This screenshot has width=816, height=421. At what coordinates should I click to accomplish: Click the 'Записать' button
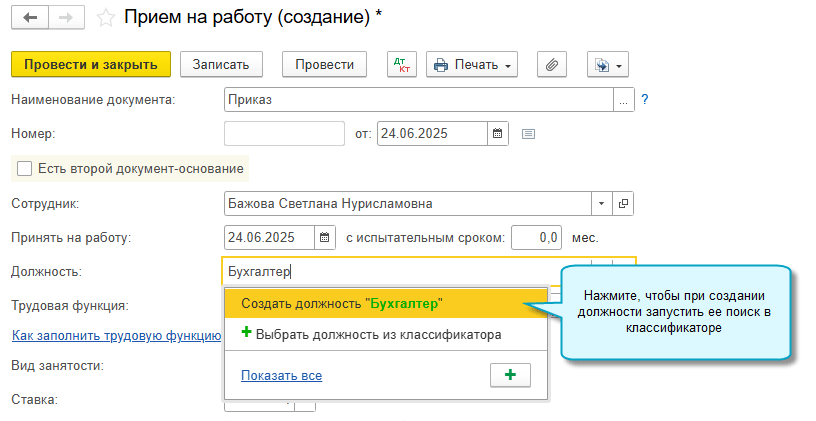pyautogui.click(x=221, y=65)
